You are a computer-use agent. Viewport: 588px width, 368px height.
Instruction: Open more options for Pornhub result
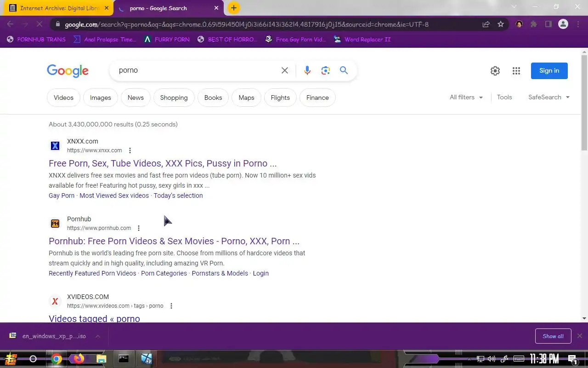(x=139, y=228)
